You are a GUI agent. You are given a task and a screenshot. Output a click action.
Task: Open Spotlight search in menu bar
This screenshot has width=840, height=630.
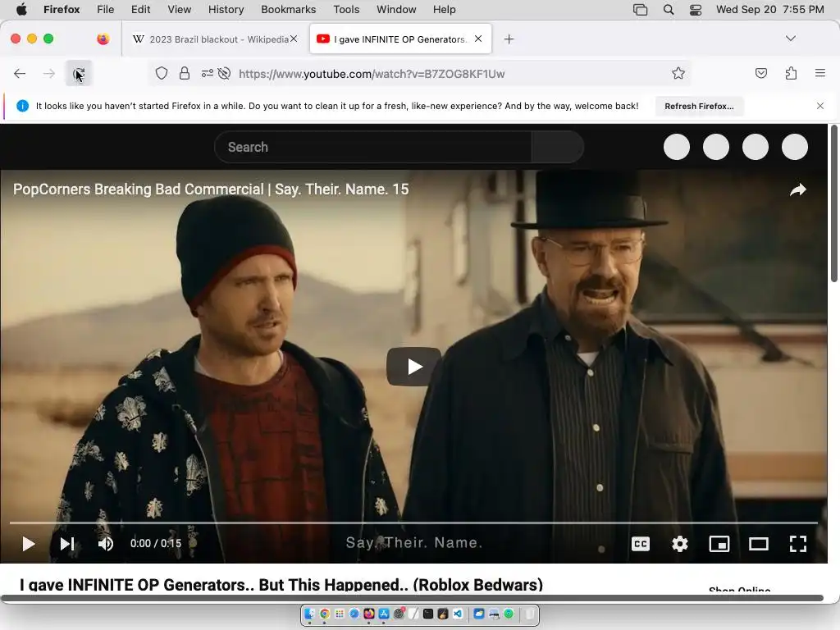tap(668, 10)
